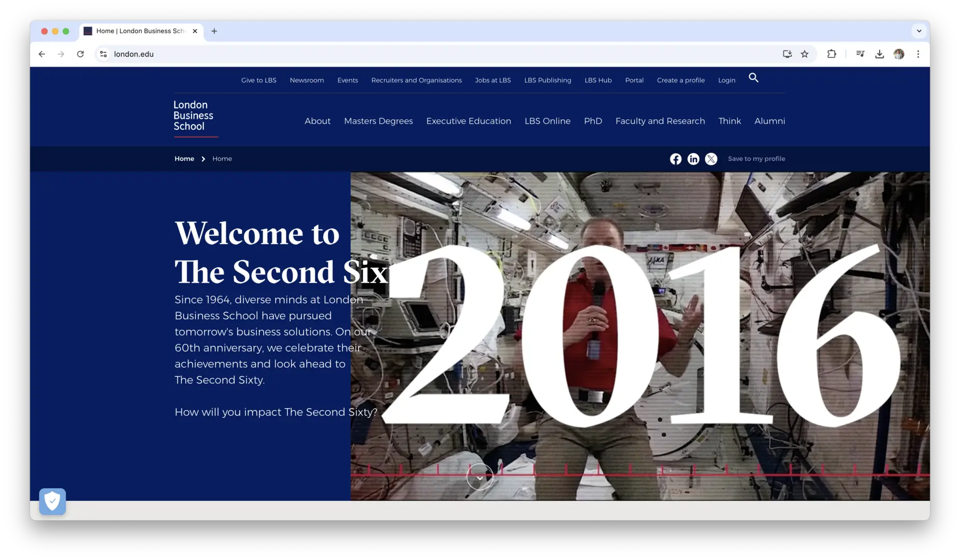Open the Think menu
960x560 pixels.
point(730,121)
